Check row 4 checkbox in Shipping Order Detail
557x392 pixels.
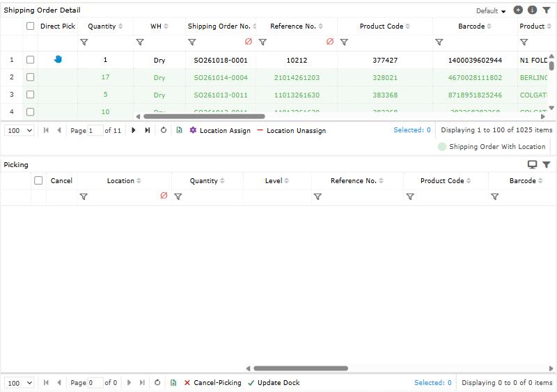(x=30, y=112)
